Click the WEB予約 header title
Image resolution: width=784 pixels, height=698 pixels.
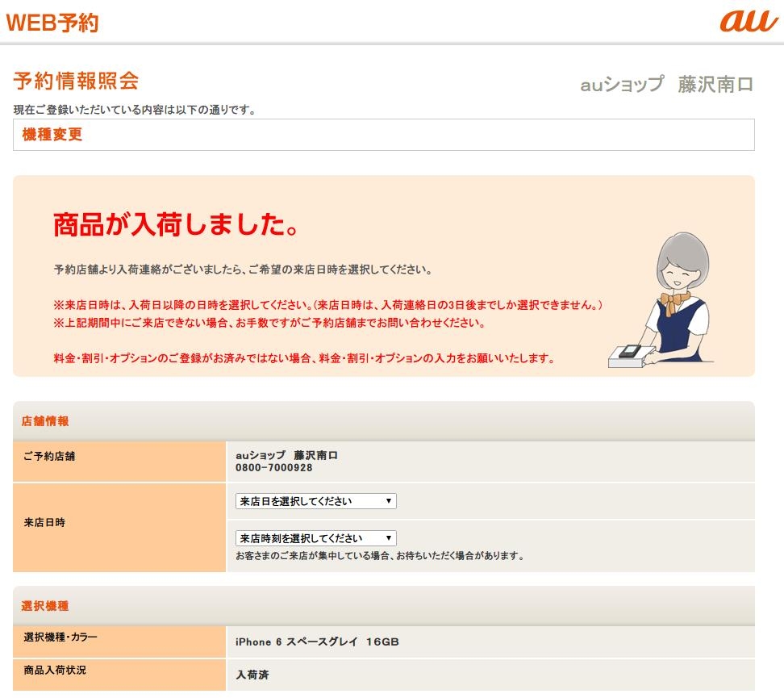pos(52,23)
